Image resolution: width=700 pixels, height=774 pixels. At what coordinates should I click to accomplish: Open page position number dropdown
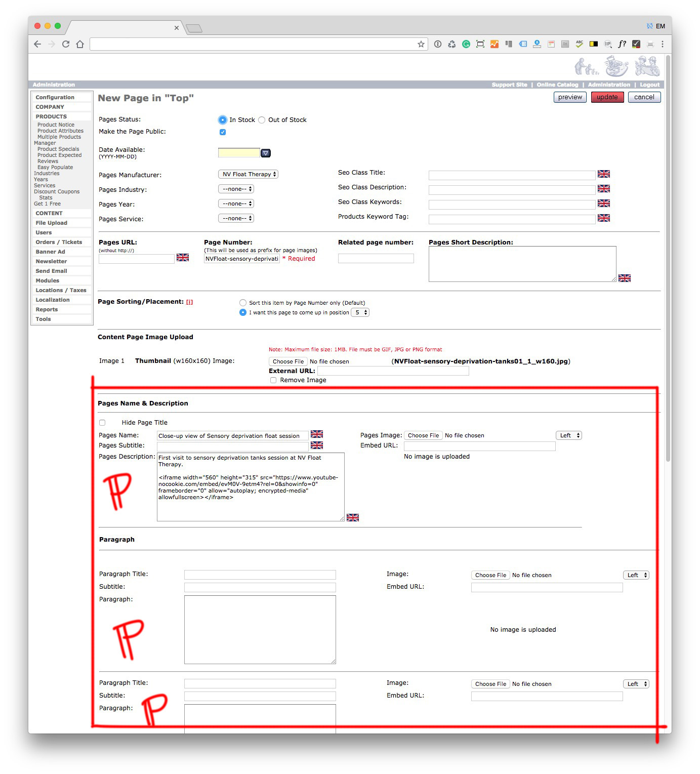click(360, 312)
